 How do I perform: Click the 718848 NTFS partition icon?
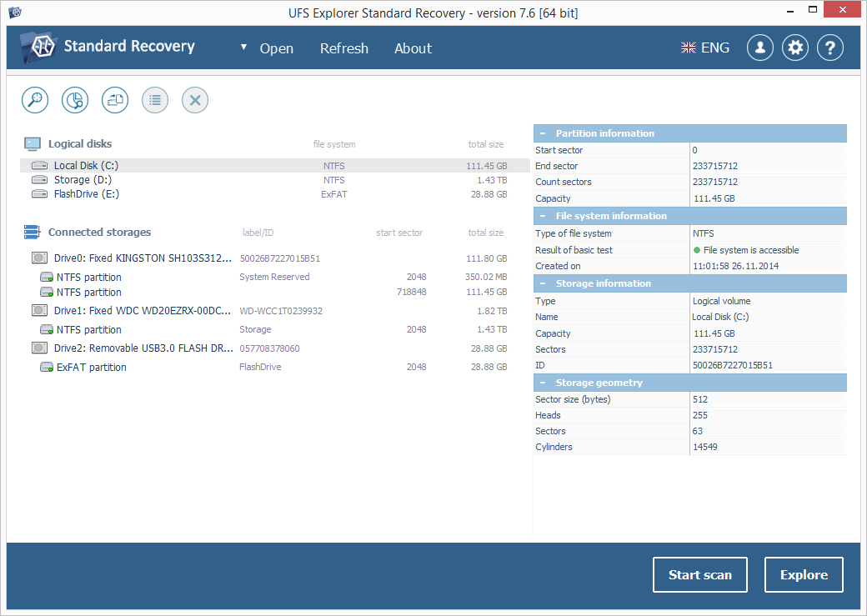click(47, 292)
